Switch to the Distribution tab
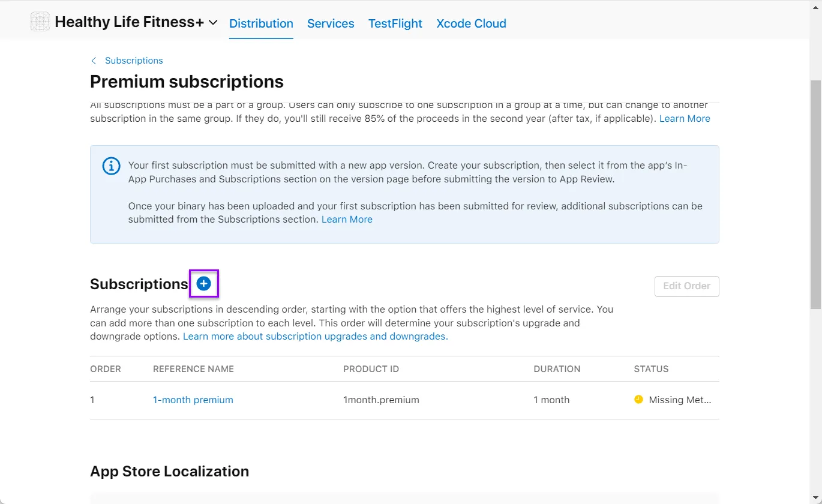822x504 pixels. point(261,23)
